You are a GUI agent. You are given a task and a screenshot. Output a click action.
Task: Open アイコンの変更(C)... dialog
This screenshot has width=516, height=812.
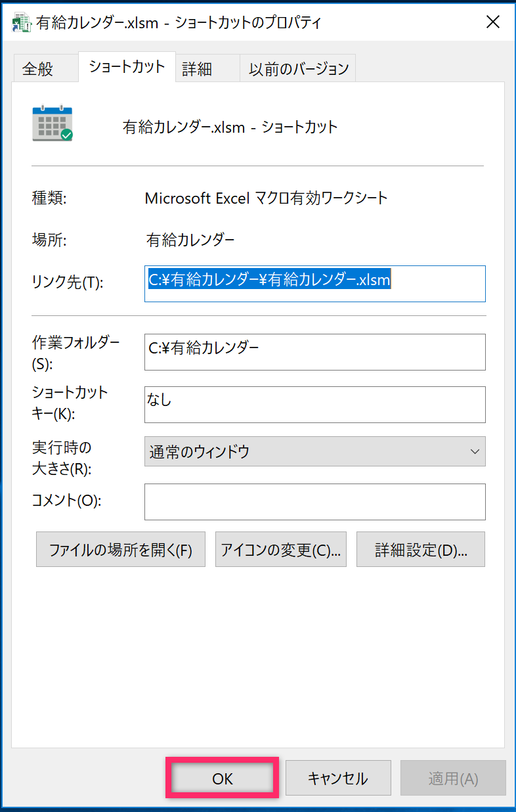coord(280,549)
